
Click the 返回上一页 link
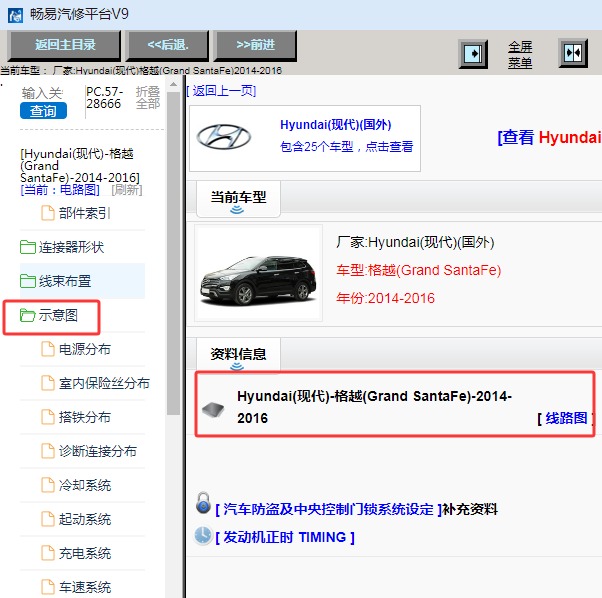221,91
